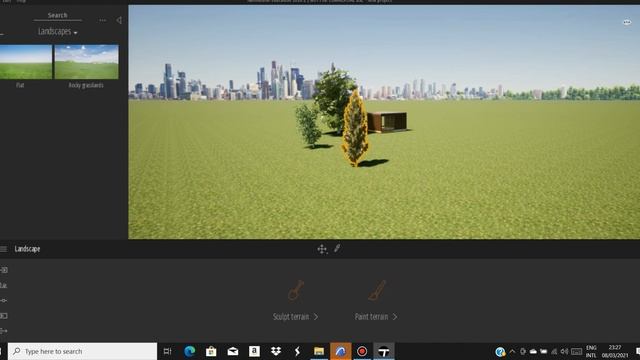The height and width of the screenshot is (360, 640).
Task: Open File Explorer from taskbar
Action: coord(319,351)
